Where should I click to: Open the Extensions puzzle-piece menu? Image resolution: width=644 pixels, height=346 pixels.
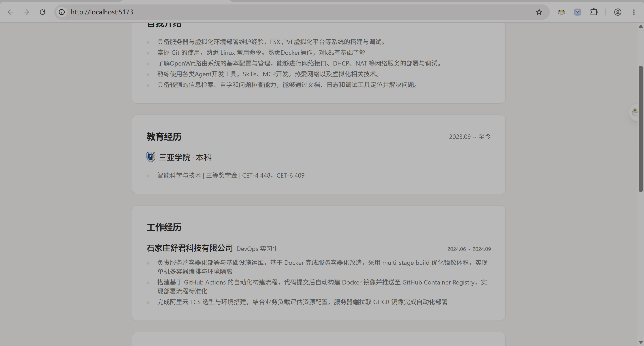click(x=594, y=12)
